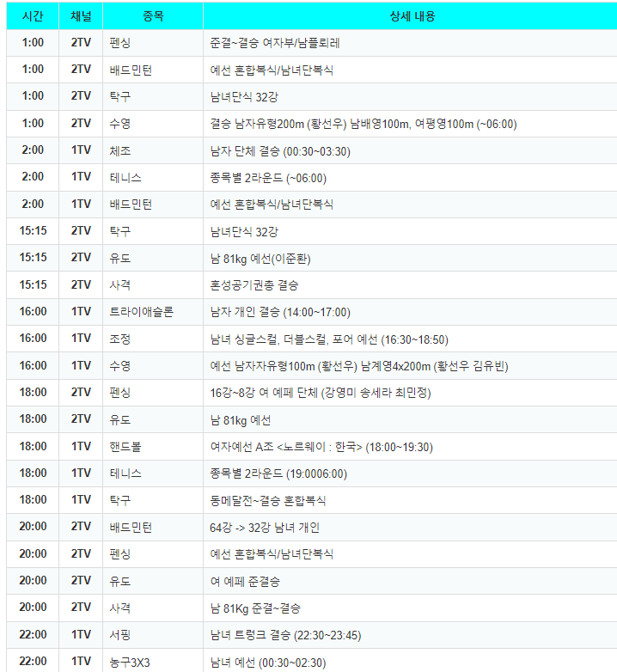Click the 1TV channel cell of 조정 row
The width and height of the screenshot is (617, 672).
pyautogui.click(x=81, y=338)
